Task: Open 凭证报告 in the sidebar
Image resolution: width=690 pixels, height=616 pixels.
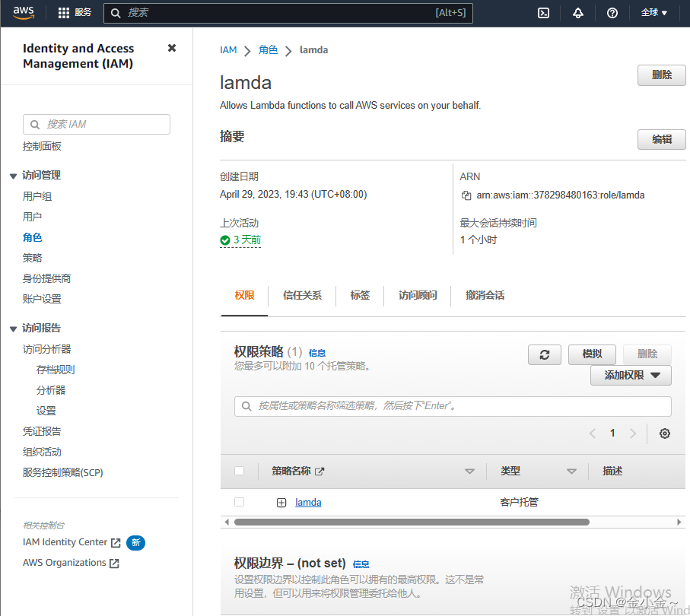Action: click(x=42, y=432)
